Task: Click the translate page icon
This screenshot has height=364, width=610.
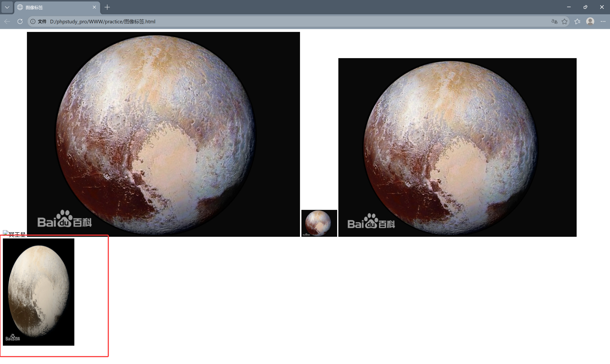Action: (x=554, y=22)
